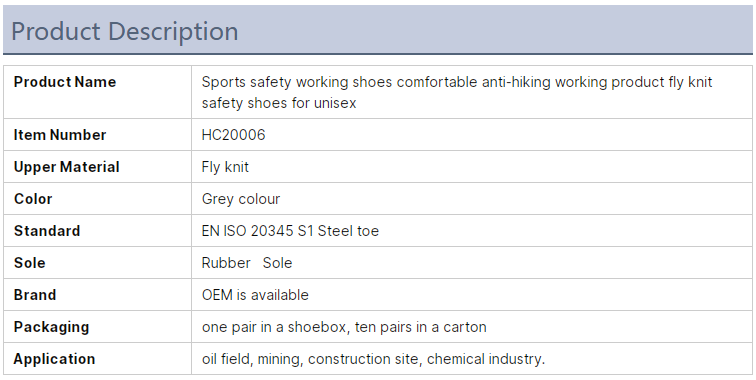Click the EN ISO 20345 S1 Steel toe text
Viewport: 756px width, 380px height.
(x=290, y=231)
